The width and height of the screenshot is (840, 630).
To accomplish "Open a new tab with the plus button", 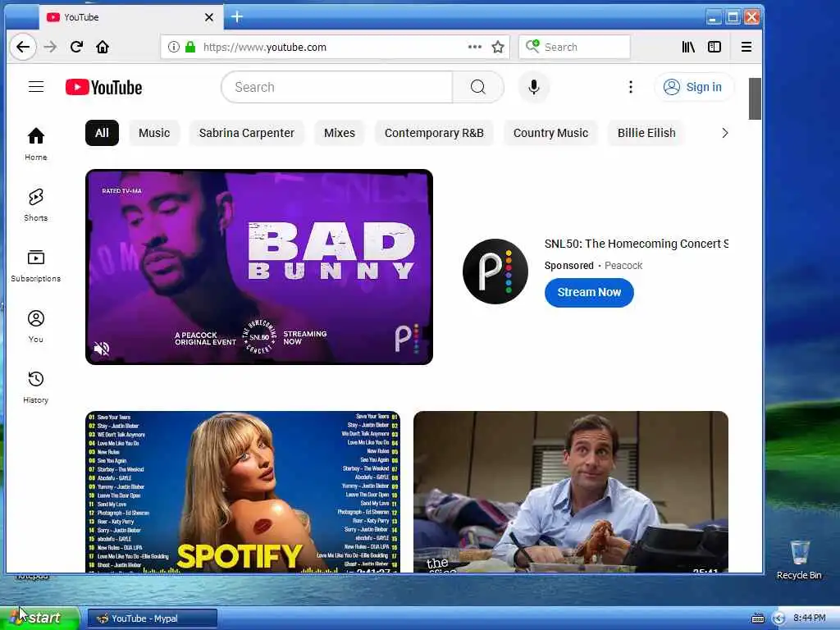I will [237, 17].
